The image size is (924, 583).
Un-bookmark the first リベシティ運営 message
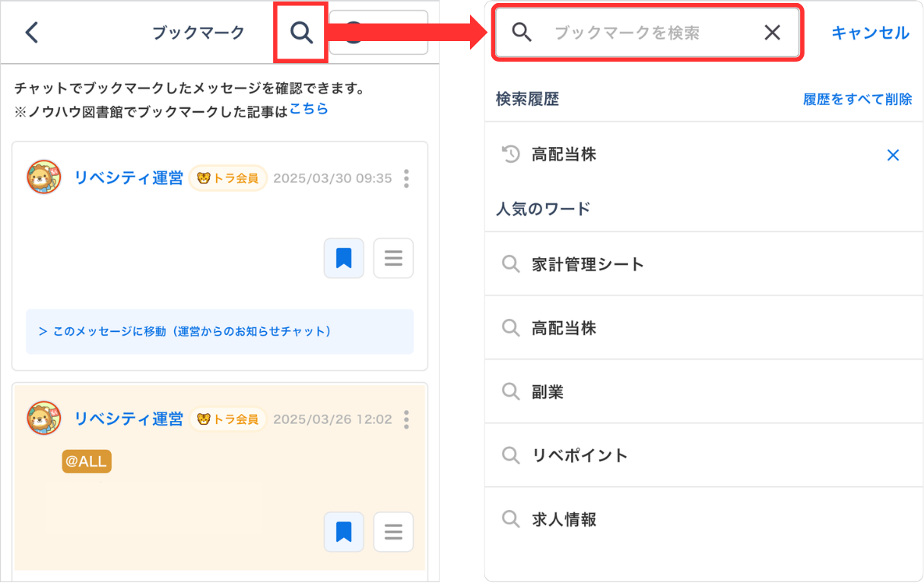pos(344,258)
